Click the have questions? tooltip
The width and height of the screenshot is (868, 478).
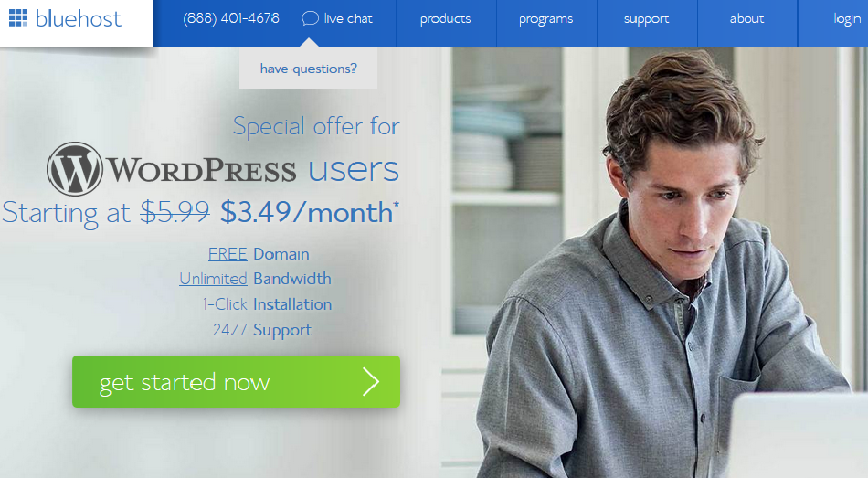(x=308, y=69)
